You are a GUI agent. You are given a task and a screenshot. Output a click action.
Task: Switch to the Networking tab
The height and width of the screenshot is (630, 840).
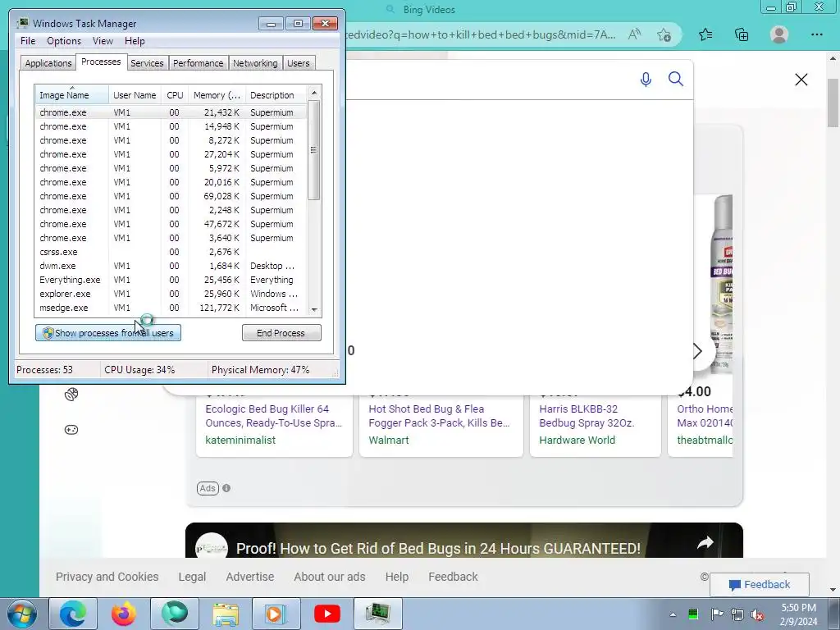coord(255,62)
